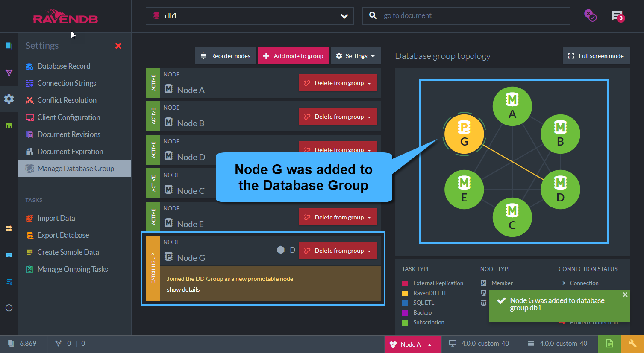The width and height of the screenshot is (644, 353).
Task: Click the 6,869 documents count in footer
Action: [23, 344]
